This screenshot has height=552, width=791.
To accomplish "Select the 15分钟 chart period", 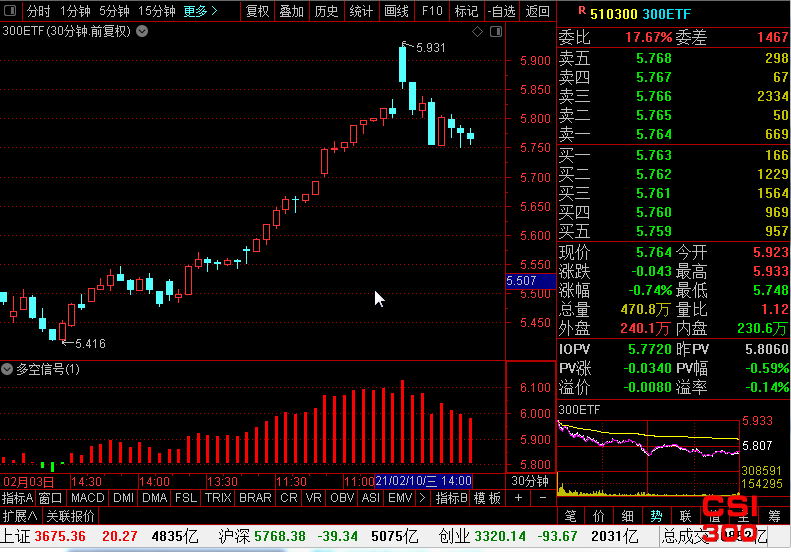I will point(157,11).
